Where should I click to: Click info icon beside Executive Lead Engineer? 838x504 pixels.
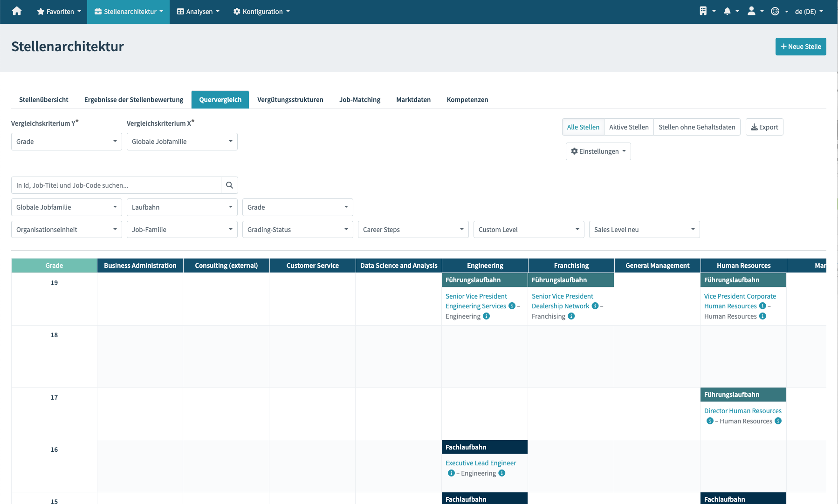tap(451, 473)
